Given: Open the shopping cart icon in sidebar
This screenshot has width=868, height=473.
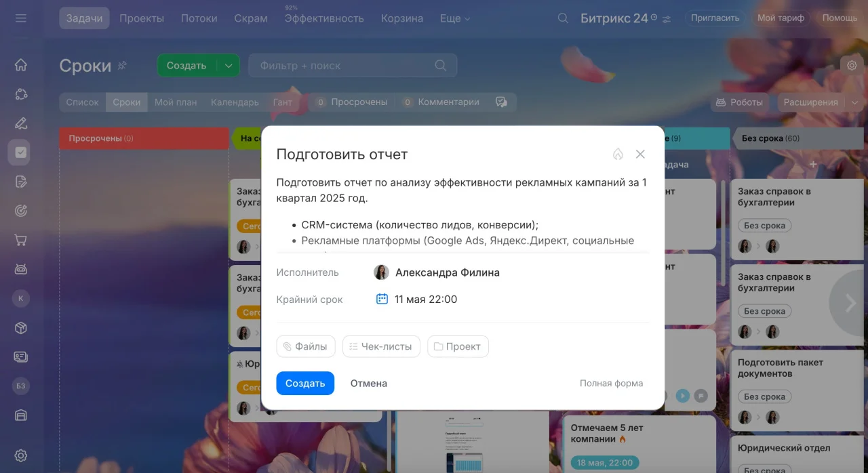Looking at the screenshot, I should pyautogui.click(x=19, y=240).
